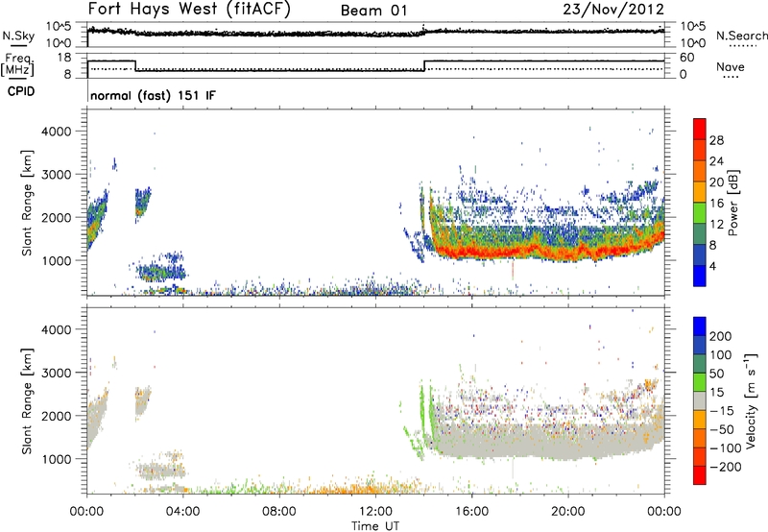The image size is (768, 532).
Task: Click the 12 label on Power colorbar
Action: [716, 225]
